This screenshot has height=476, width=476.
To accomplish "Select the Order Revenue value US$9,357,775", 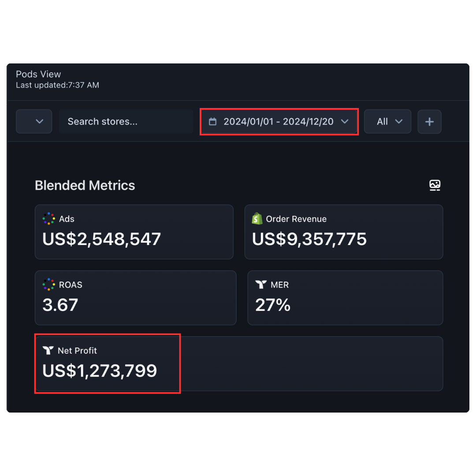I will pyautogui.click(x=309, y=239).
